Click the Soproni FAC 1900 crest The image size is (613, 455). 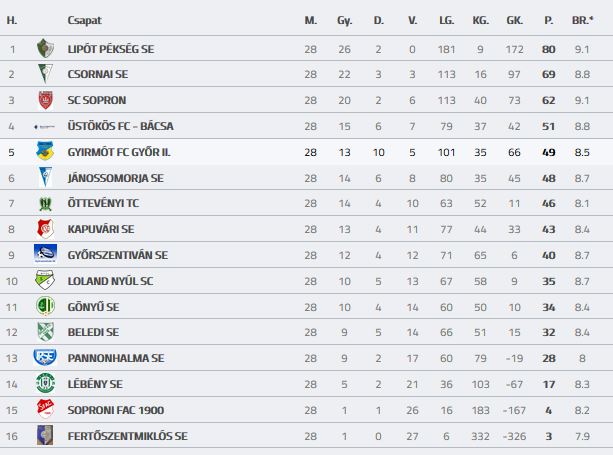click(45, 410)
